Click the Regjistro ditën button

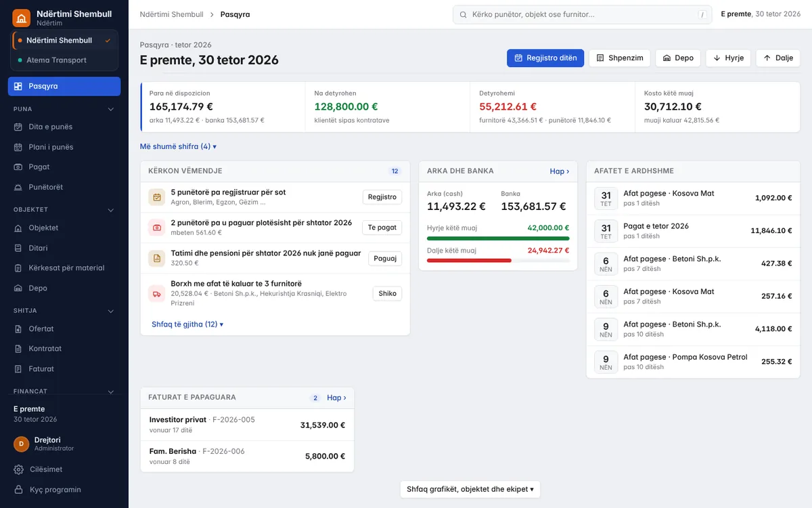click(545, 58)
